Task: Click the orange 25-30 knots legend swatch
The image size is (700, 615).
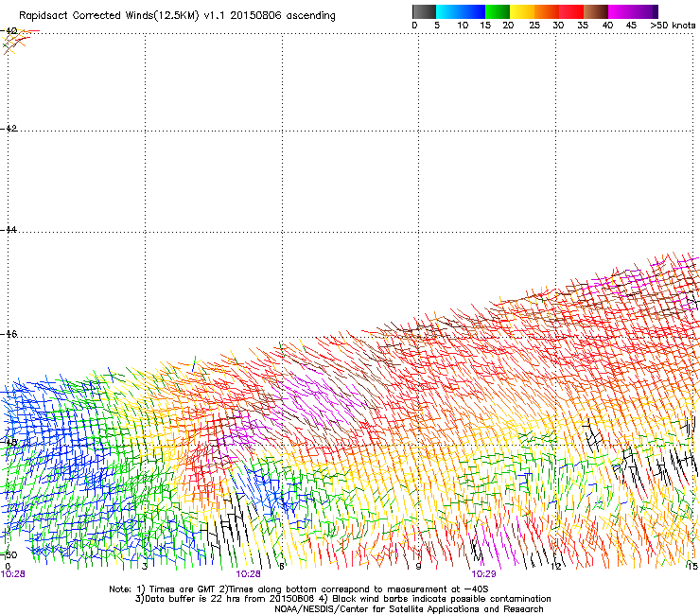Action: [x=547, y=11]
